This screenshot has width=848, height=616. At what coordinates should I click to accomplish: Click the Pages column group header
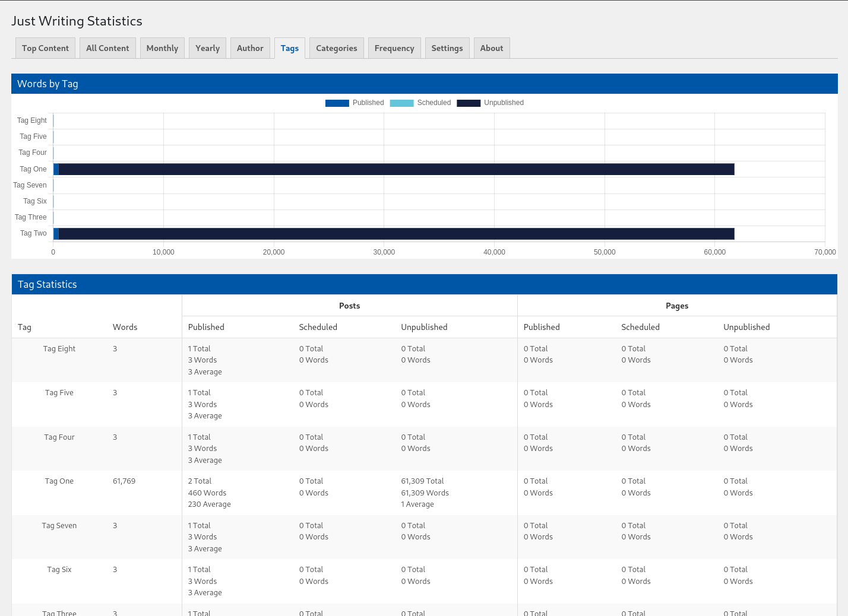click(677, 306)
